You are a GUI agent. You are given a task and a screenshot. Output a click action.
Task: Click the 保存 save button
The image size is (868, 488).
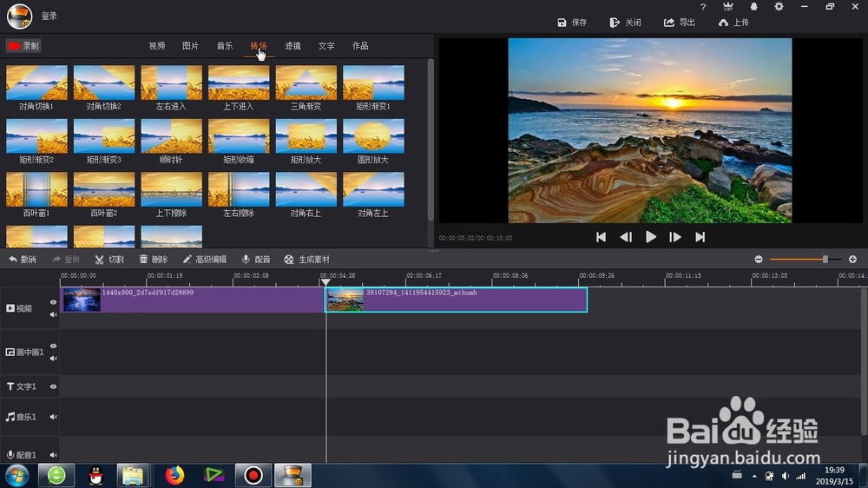[x=572, y=23]
